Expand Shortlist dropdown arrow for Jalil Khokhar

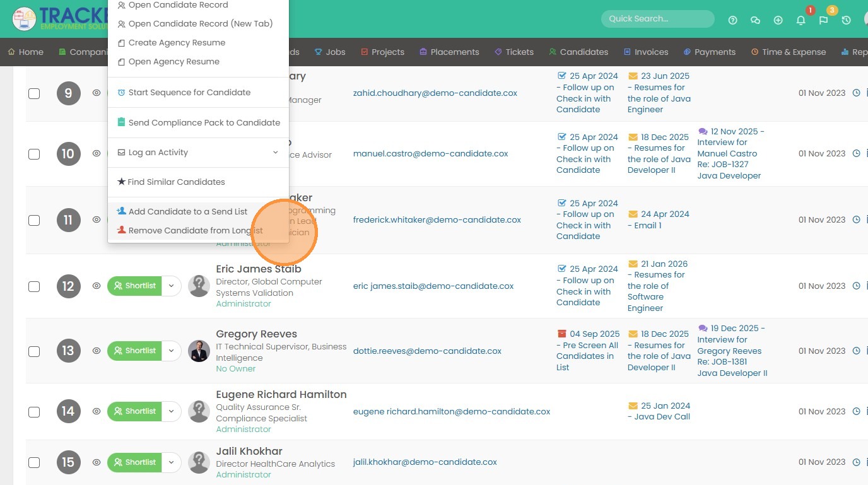[x=171, y=462]
